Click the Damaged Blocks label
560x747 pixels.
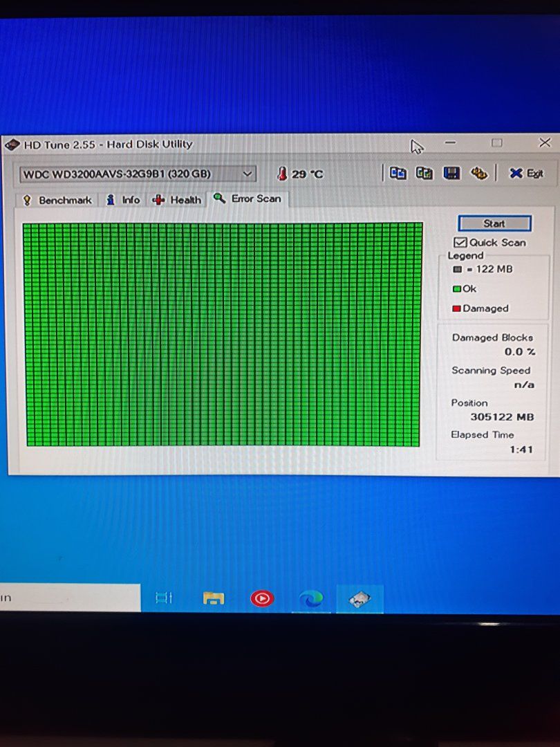pyautogui.click(x=492, y=338)
